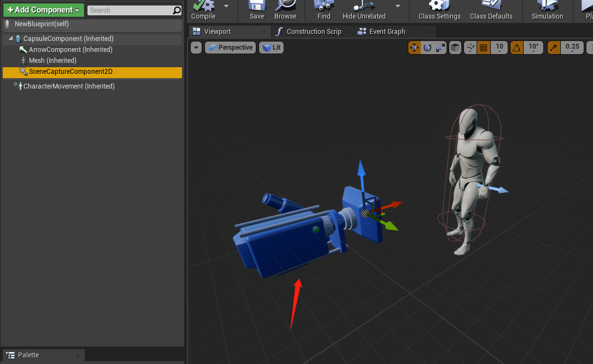Image resolution: width=593 pixels, height=364 pixels.
Task: Open the Perspective view dropdown
Action: pos(230,48)
